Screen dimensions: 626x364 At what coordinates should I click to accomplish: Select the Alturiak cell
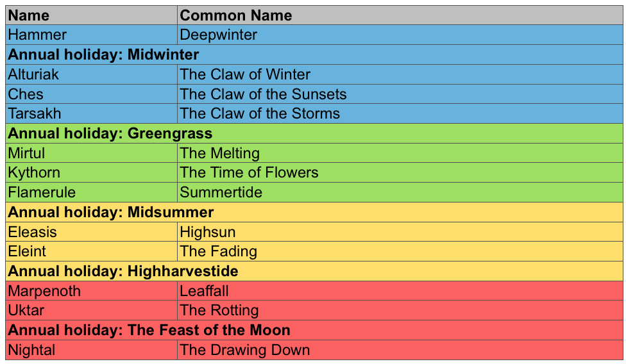coord(92,74)
